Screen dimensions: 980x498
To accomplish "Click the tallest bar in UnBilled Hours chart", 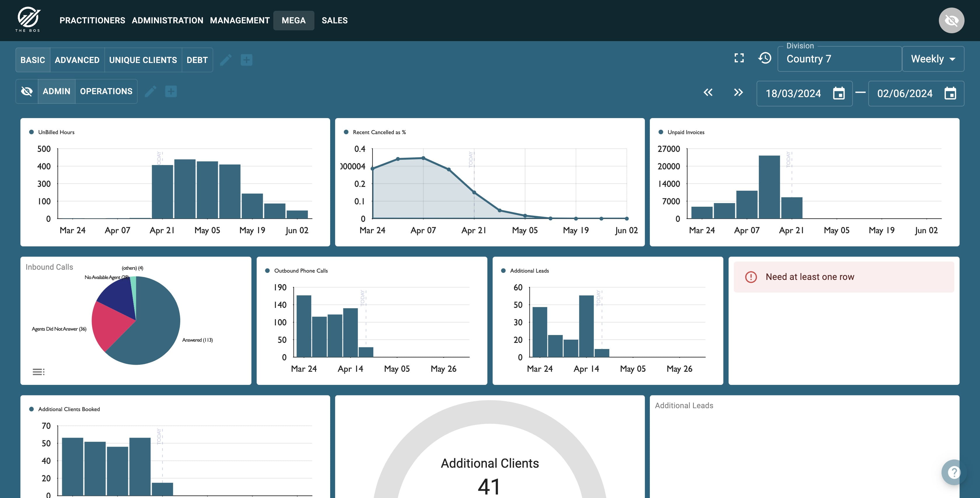I will point(185,189).
